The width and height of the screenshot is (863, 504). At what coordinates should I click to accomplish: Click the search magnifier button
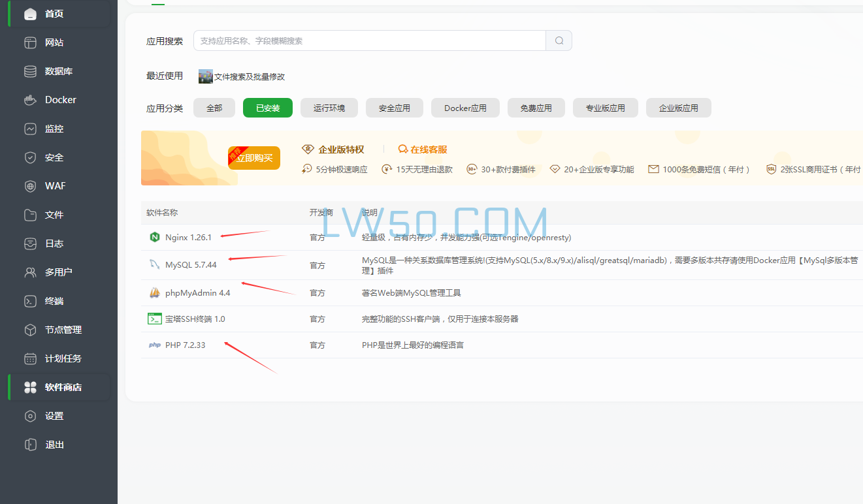(x=559, y=40)
